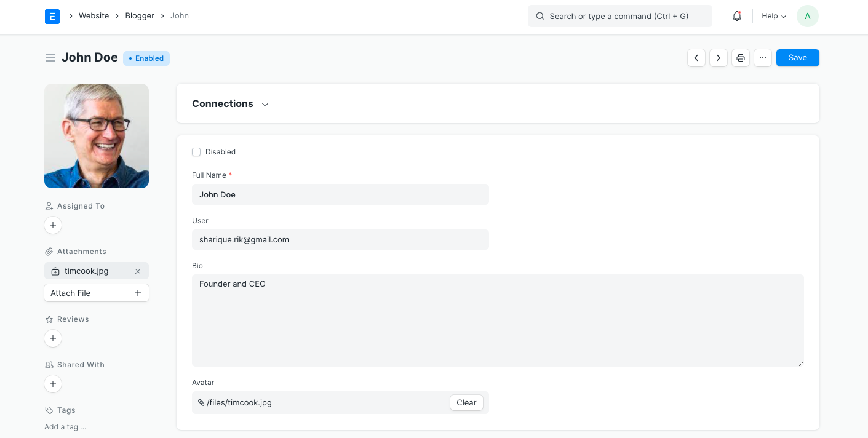Remove the timcook.jpg attachment
Image resolution: width=868 pixels, height=438 pixels.
point(138,271)
